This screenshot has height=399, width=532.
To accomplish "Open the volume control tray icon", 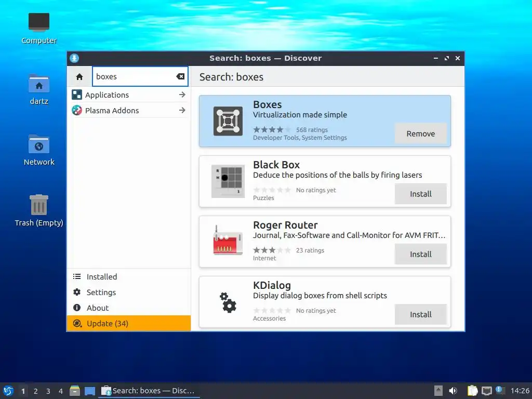I will coord(453,391).
